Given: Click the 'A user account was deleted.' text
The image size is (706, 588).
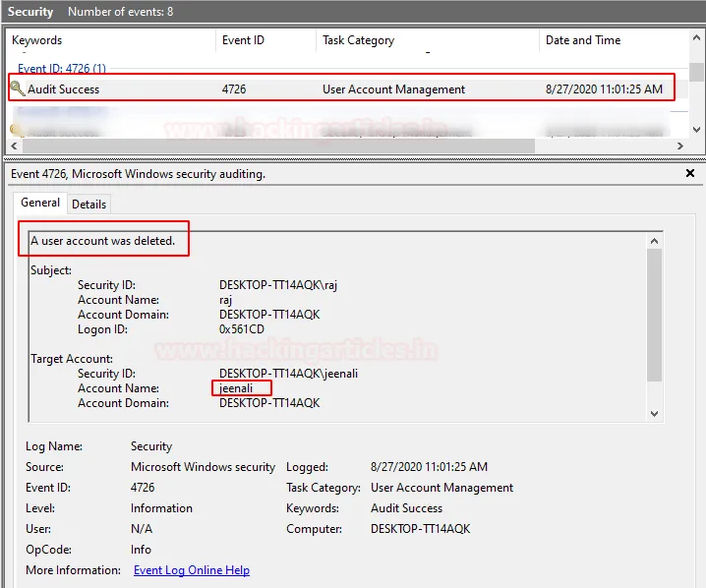Looking at the screenshot, I should [102, 241].
